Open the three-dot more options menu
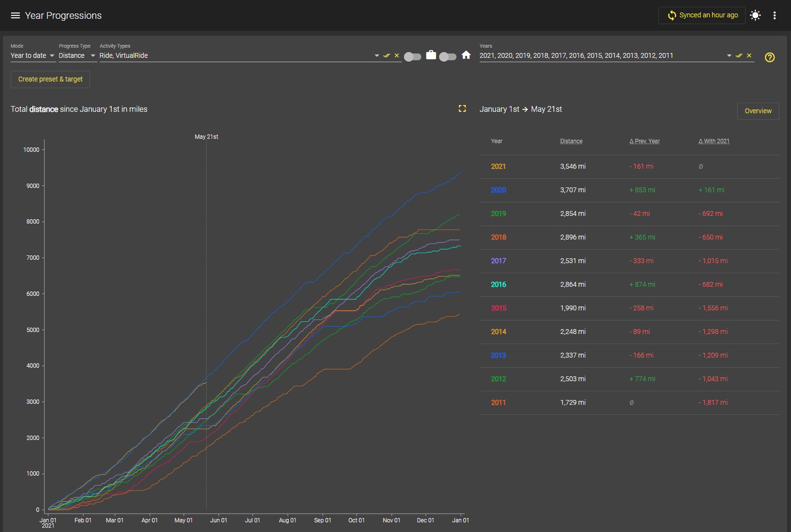The height and width of the screenshot is (532, 791). [x=775, y=15]
